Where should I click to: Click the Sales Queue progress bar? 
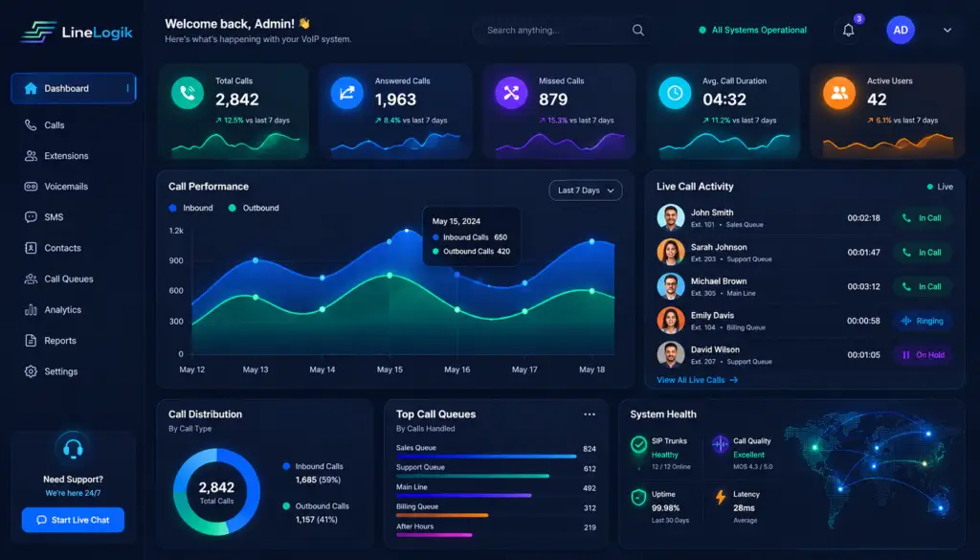tap(486, 457)
